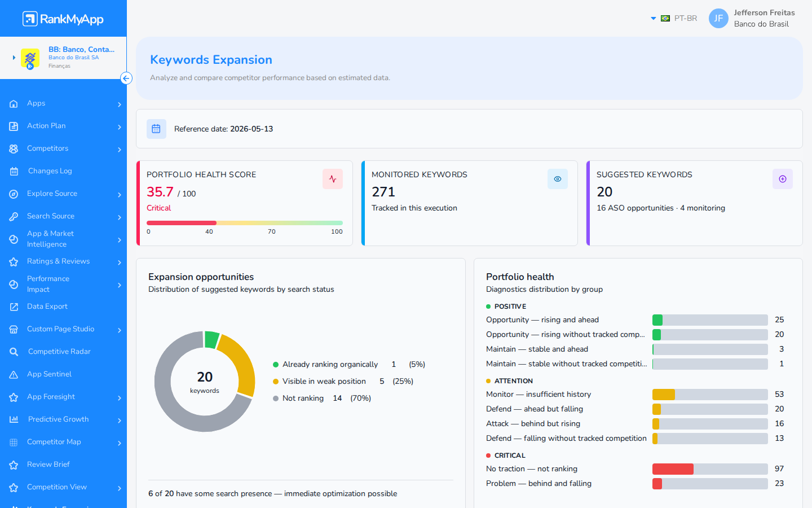Viewport: 812px width, 508px height.
Task: Click the Jefferson Freitas profile name
Action: click(x=764, y=12)
